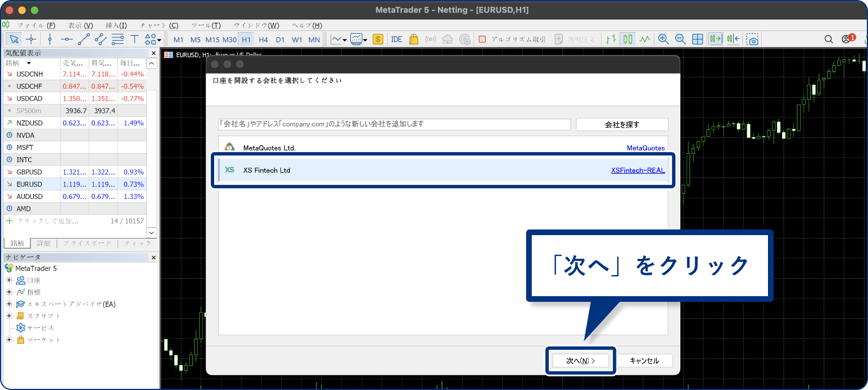This screenshot has width=868, height=390.
Task: Select MetaQuotes Ltd. company row
Action: click(x=443, y=148)
